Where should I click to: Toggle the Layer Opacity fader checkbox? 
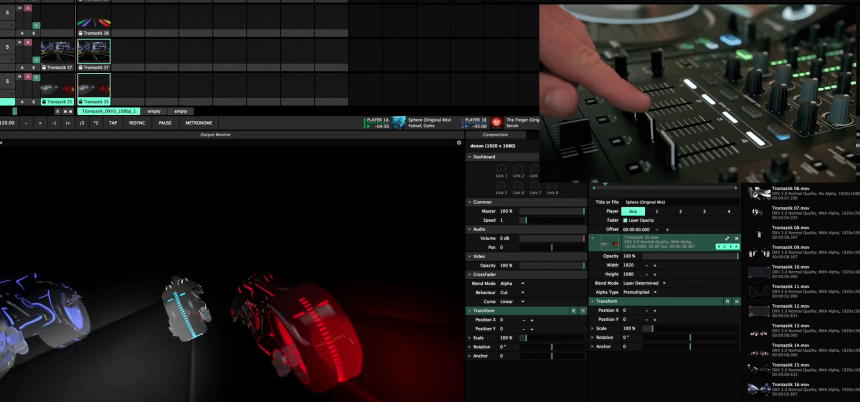click(x=625, y=220)
